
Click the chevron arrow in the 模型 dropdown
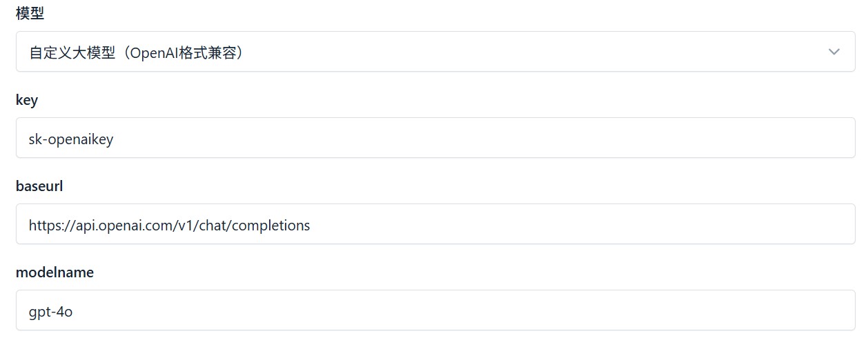pos(834,52)
